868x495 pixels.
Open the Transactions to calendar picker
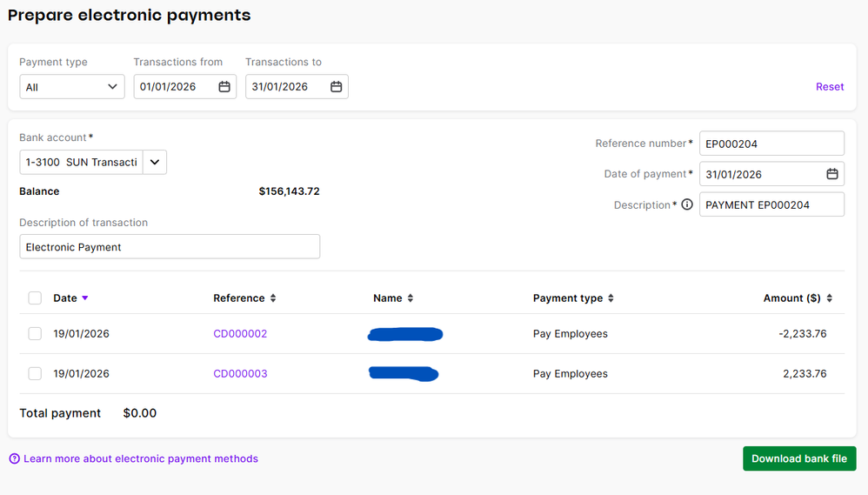tap(337, 87)
